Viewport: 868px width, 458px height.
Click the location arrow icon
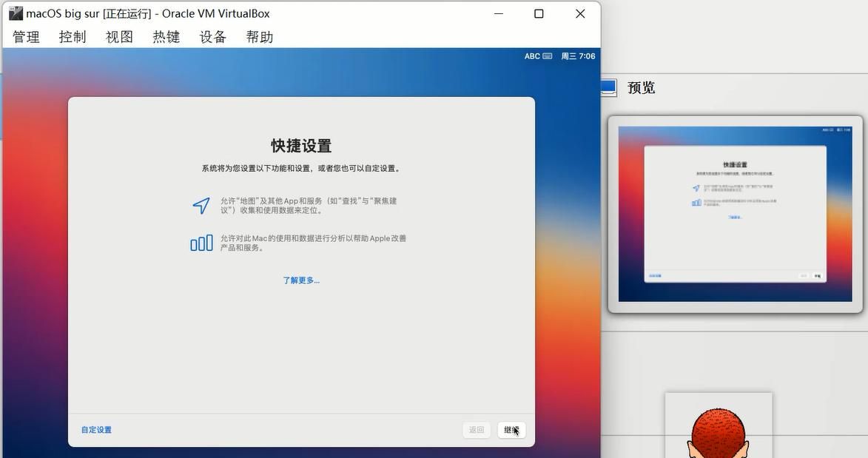(x=201, y=206)
